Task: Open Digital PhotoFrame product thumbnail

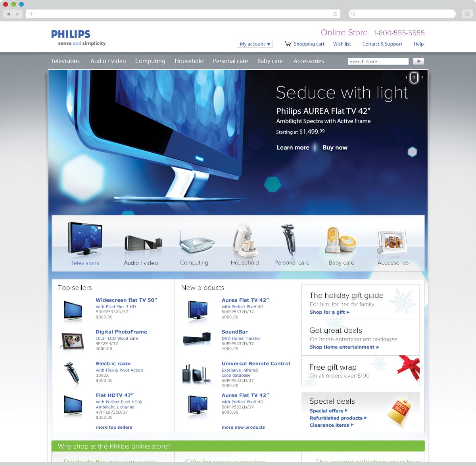Action: 73,342
